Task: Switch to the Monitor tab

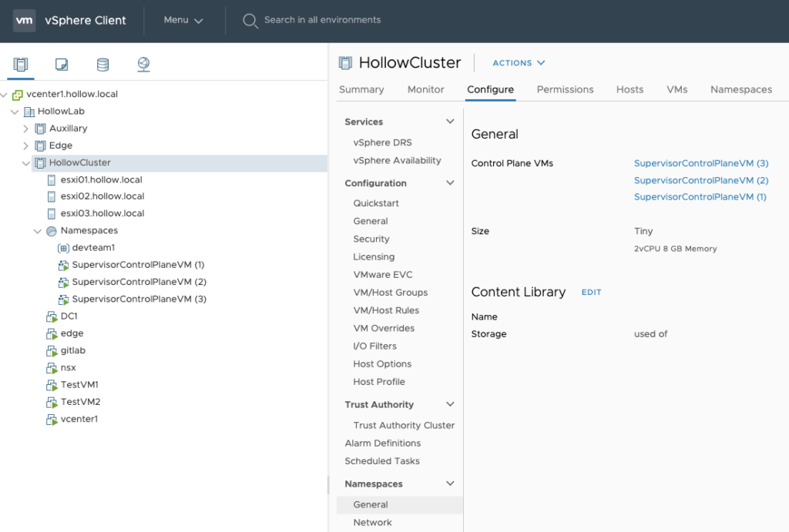Action: pyautogui.click(x=425, y=89)
